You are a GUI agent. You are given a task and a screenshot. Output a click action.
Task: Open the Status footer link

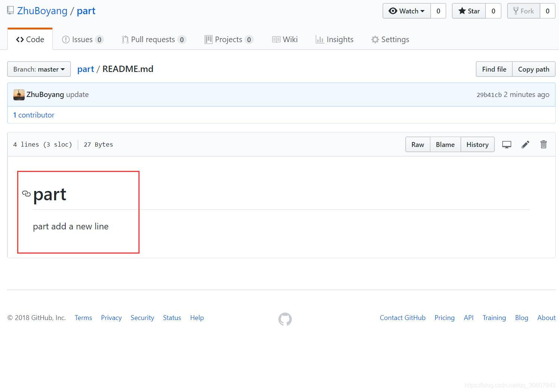[x=172, y=318]
